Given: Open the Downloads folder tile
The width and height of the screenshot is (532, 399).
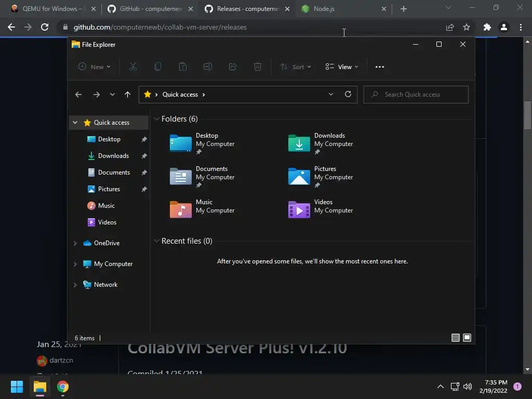Looking at the screenshot, I should click(x=321, y=143).
